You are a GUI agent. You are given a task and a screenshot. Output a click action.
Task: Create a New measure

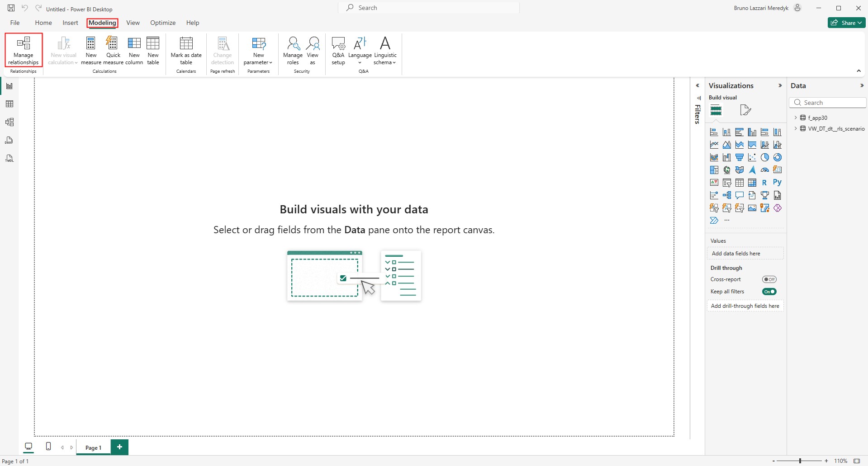point(91,50)
